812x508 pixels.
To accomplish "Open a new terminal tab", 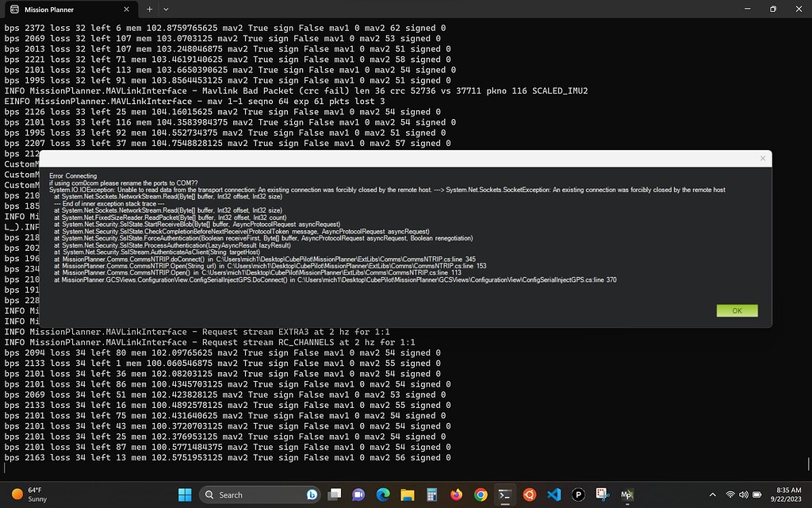I will point(149,9).
